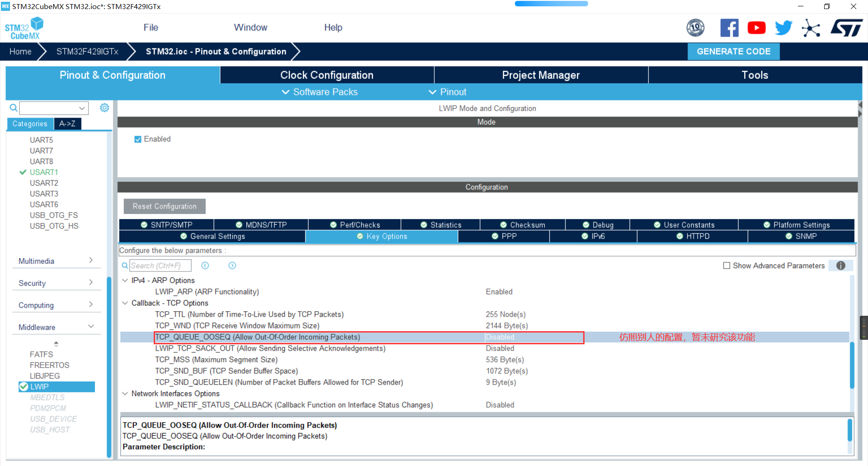Open the HTTPD tab
868x466 pixels.
tap(693, 236)
